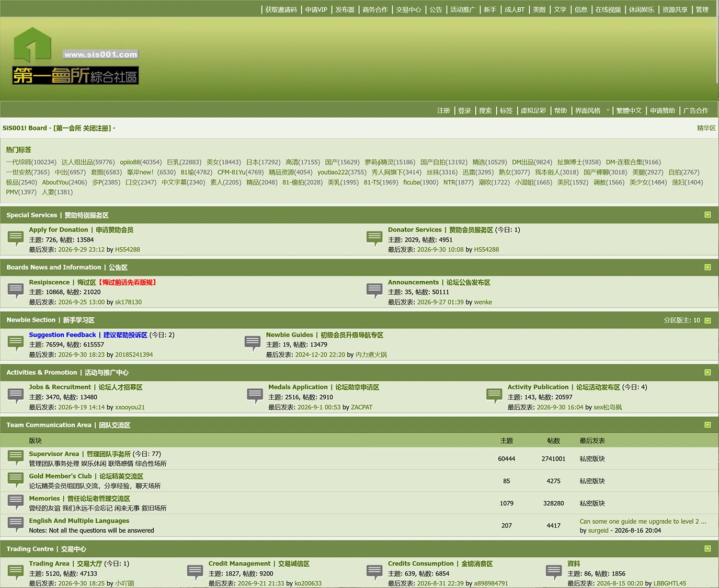The width and height of the screenshot is (719, 588).
Task: Click the Trading Area board icon
Action: [x=16, y=572]
